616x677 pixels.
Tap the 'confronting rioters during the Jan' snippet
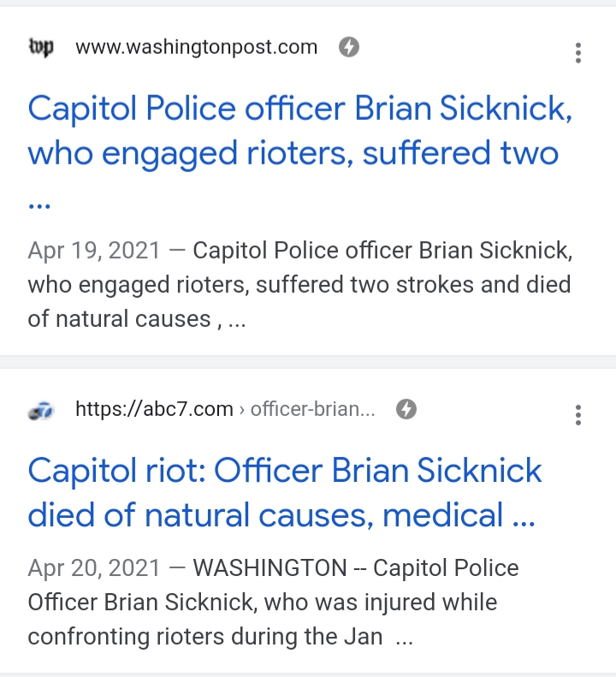point(205,638)
